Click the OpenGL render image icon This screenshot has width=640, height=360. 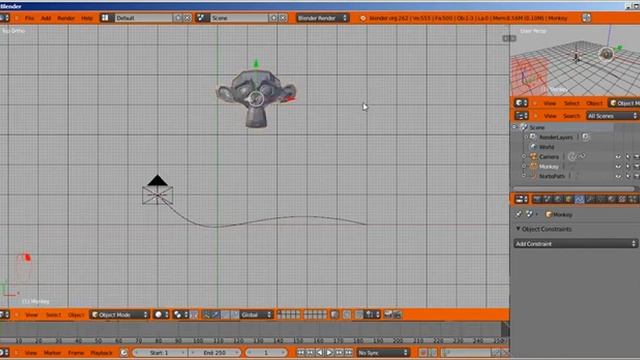point(388,315)
